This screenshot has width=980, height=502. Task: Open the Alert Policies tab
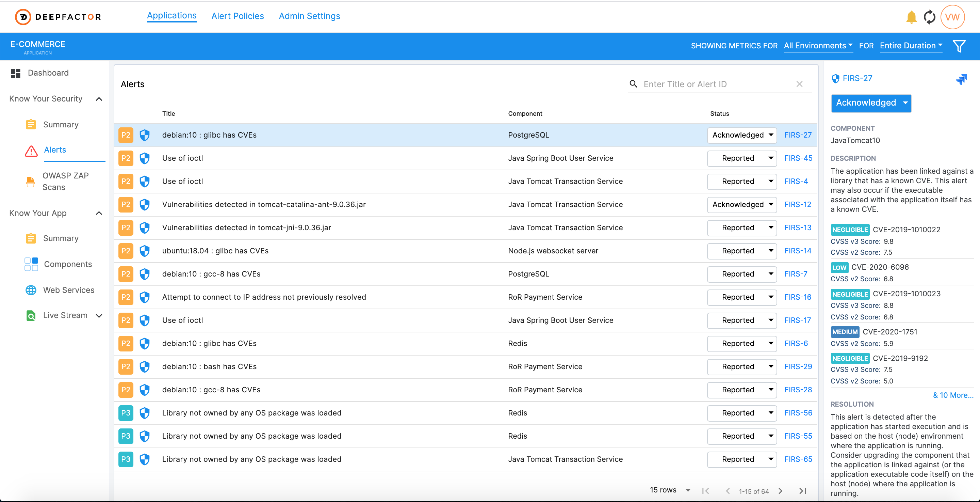pyautogui.click(x=238, y=16)
